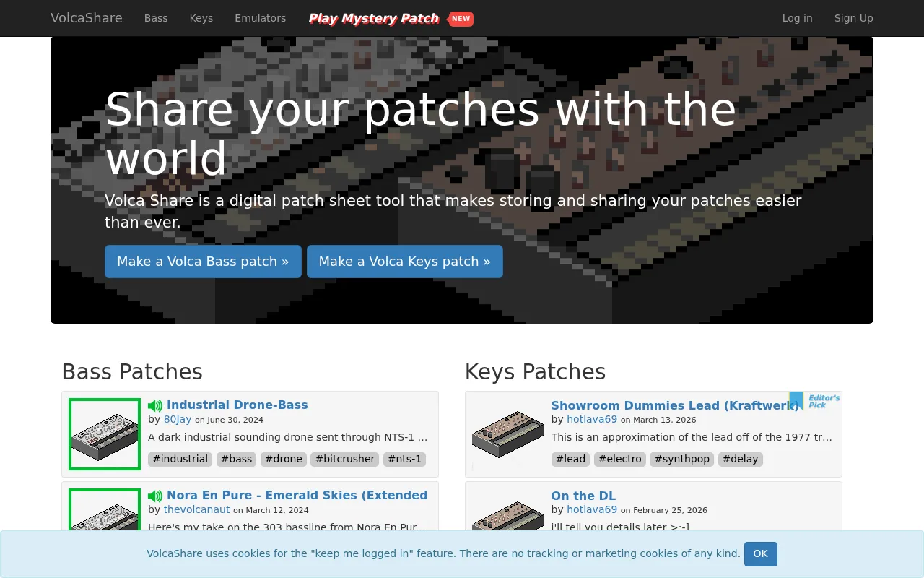Click the "on June 30, 2024" date
Screen dimensions: 924x578
(x=229, y=420)
